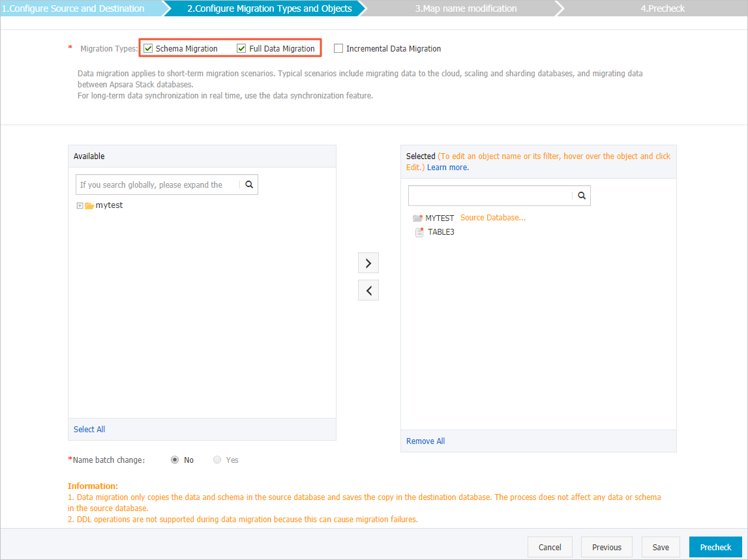This screenshot has height=560, width=748.
Task: Click the mytest folder icon in Available list
Action: point(90,205)
